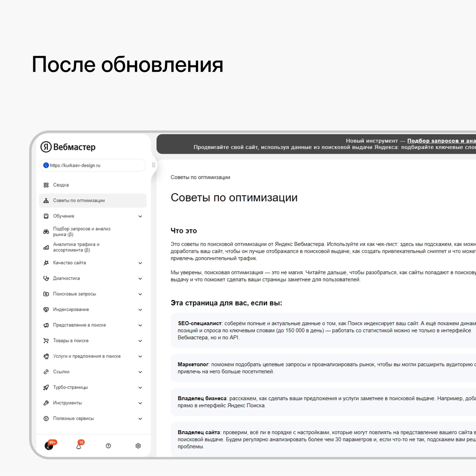Expand the Поисковые запросы chevron

140,294
